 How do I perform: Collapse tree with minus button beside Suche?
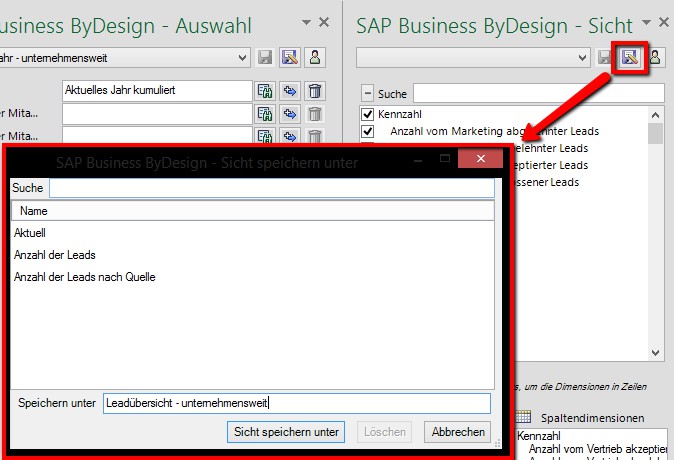point(367,93)
